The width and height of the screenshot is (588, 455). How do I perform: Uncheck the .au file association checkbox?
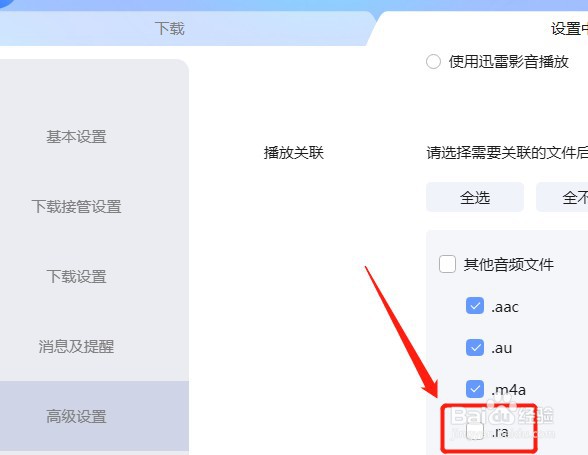click(475, 347)
